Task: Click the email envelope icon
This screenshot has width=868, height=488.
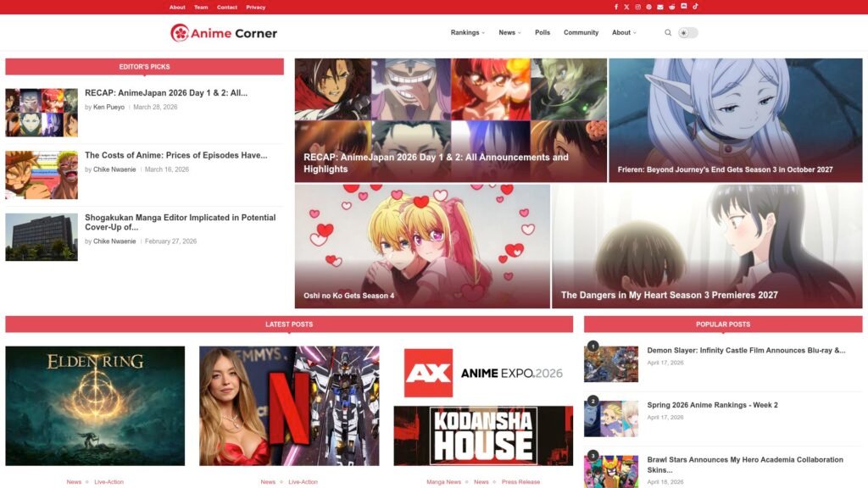Action: (660, 7)
